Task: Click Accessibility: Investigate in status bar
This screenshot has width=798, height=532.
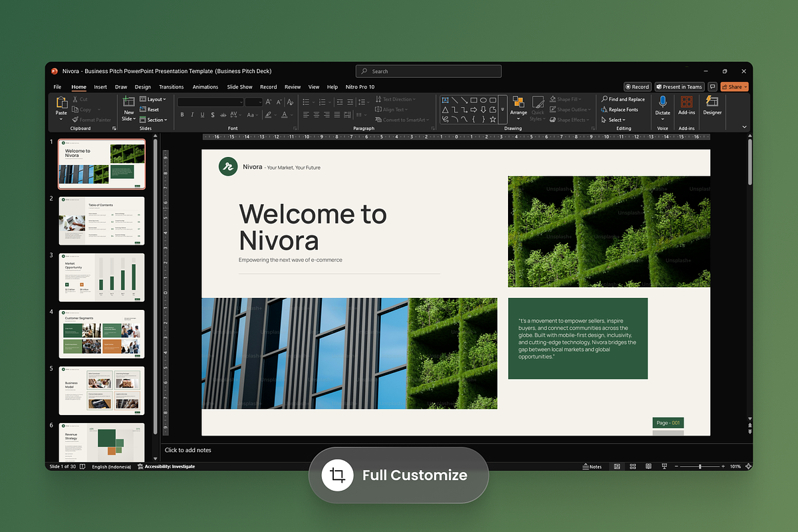Action: point(166,466)
